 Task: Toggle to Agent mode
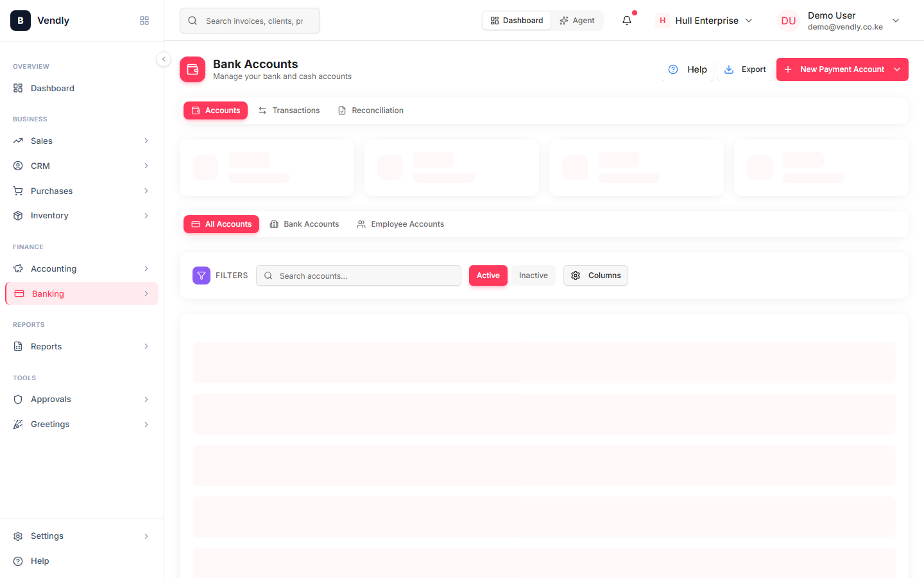pyautogui.click(x=577, y=21)
